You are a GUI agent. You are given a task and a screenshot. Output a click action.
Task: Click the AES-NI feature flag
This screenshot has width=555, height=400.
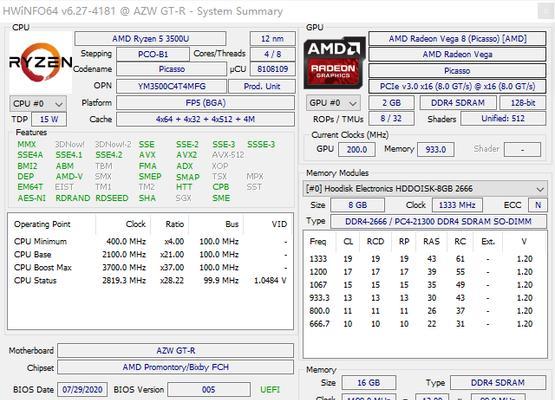[32, 198]
